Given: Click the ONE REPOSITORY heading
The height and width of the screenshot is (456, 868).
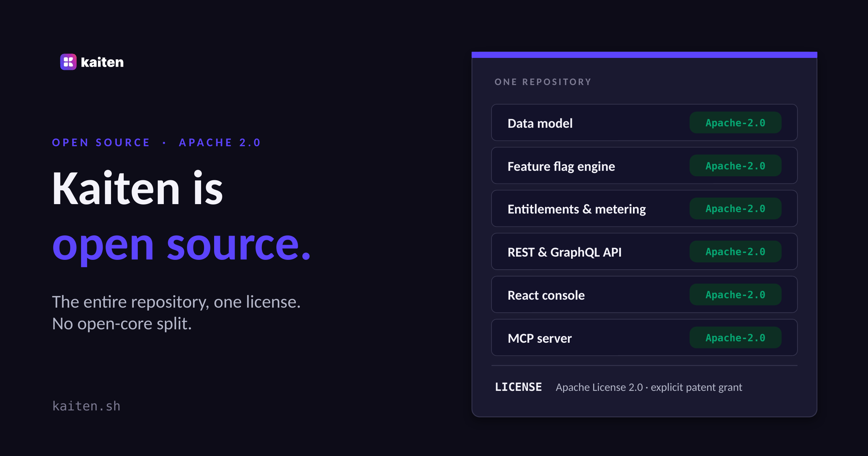Looking at the screenshot, I should [543, 82].
